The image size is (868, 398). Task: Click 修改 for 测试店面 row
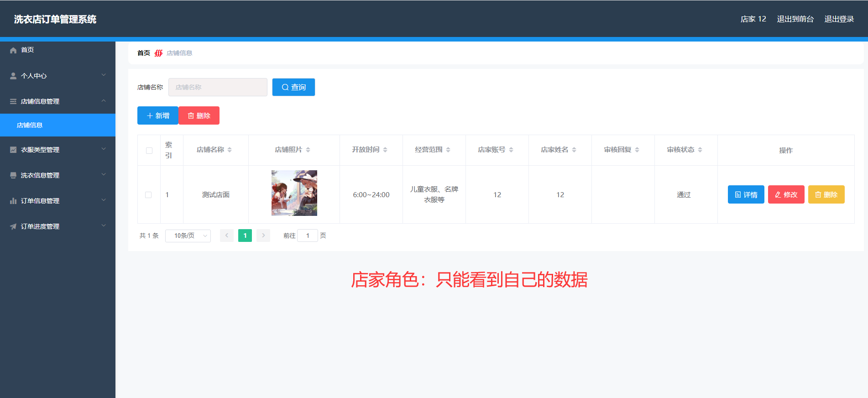coord(786,194)
